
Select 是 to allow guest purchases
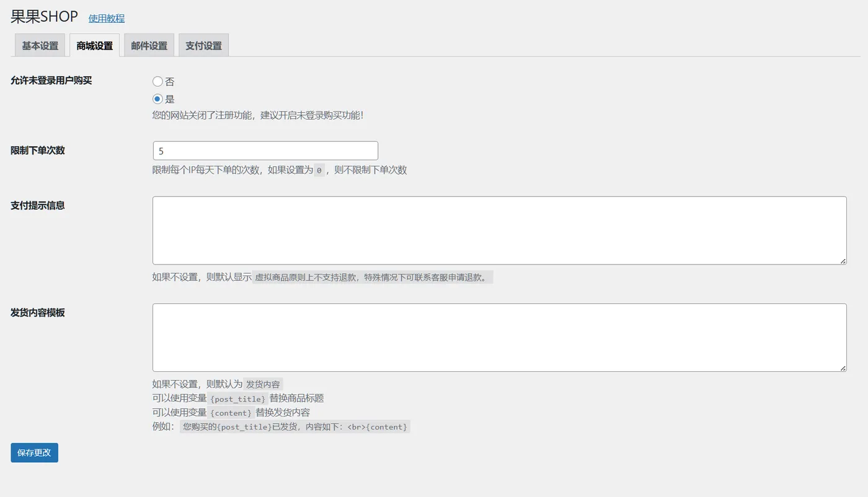pos(157,99)
